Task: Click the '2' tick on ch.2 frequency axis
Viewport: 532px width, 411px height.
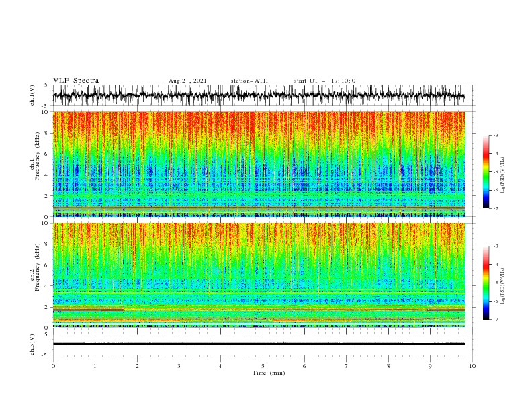Action: [x=48, y=307]
